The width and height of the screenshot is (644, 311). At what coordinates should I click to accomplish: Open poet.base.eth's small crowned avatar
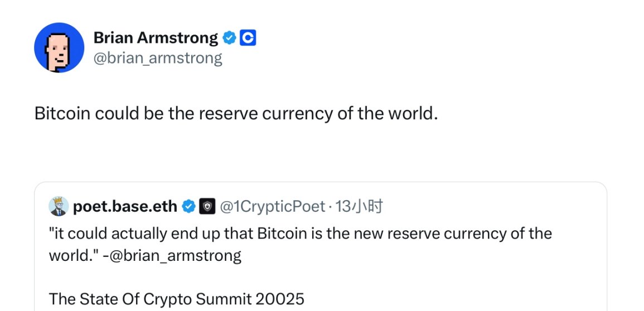coord(59,206)
